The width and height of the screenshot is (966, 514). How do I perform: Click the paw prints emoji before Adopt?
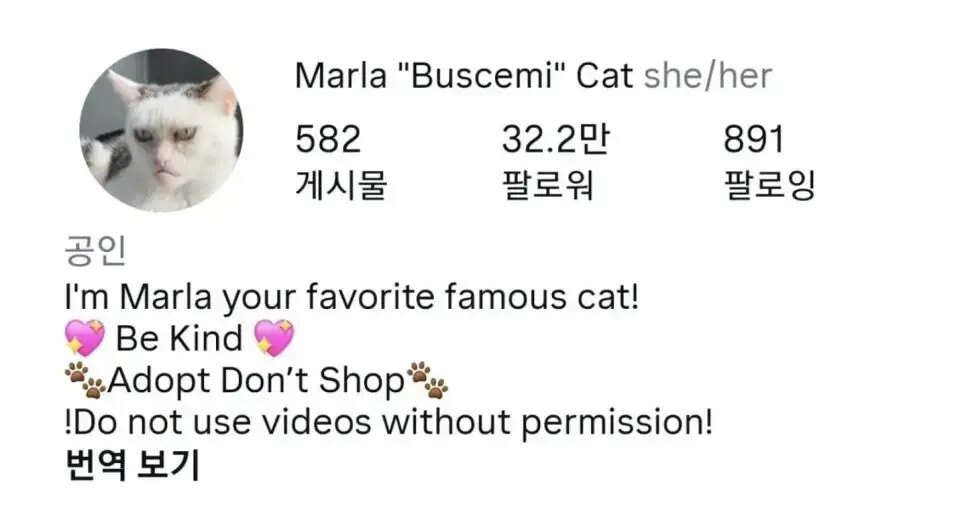coord(86,380)
